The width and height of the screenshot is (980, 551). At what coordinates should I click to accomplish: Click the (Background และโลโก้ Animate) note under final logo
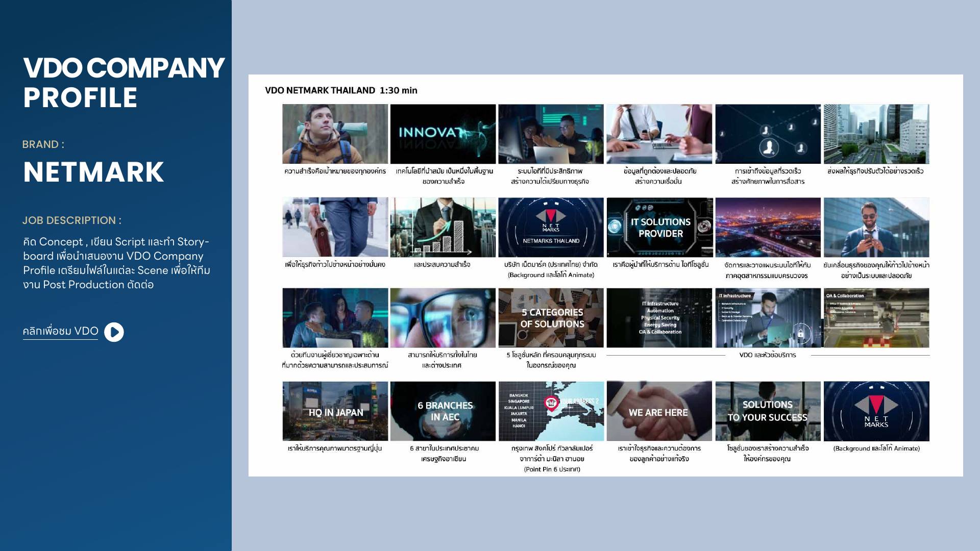point(876,448)
